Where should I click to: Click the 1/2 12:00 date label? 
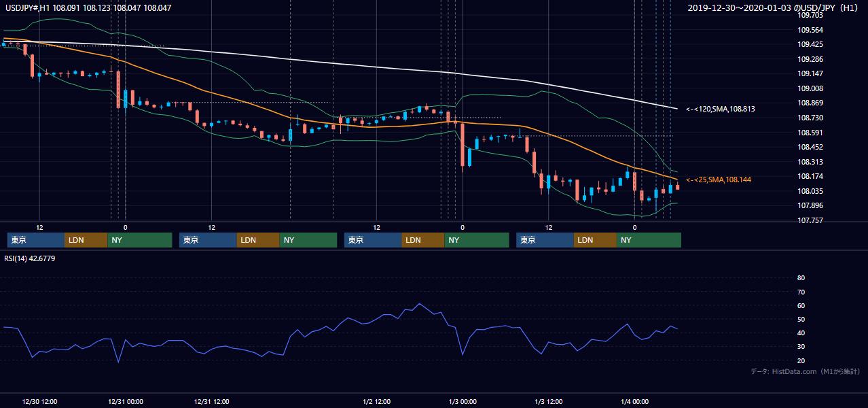377,401
